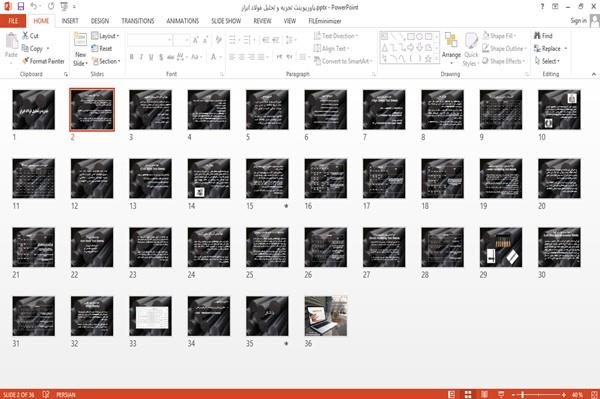Switch to the DESIGN tab
This screenshot has width=600, height=399.
(100, 21)
